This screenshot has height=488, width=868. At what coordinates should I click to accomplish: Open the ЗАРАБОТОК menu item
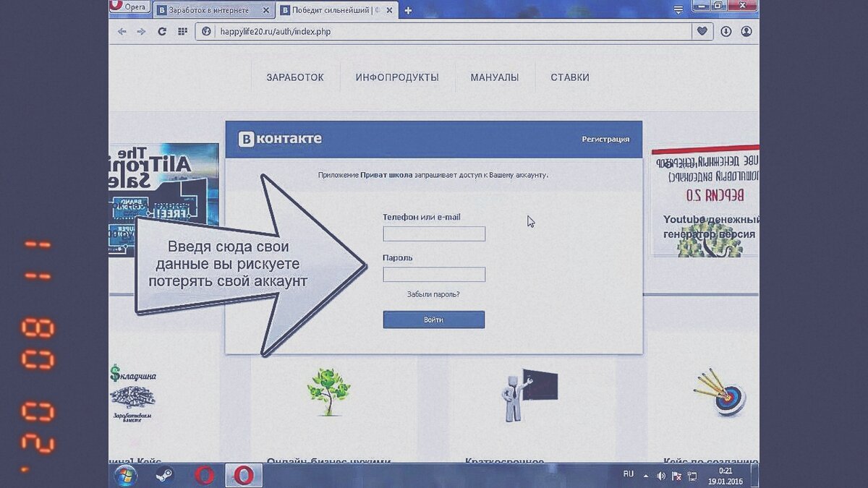295,77
